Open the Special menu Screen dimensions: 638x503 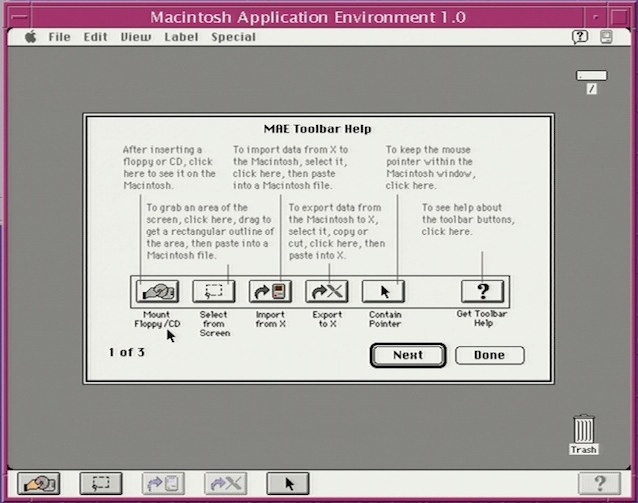pyautogui.click(x=233, y=37)
